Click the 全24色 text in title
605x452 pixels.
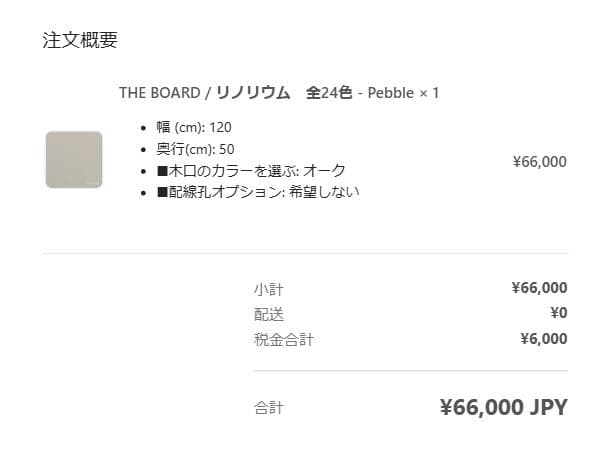coord(328,93)
